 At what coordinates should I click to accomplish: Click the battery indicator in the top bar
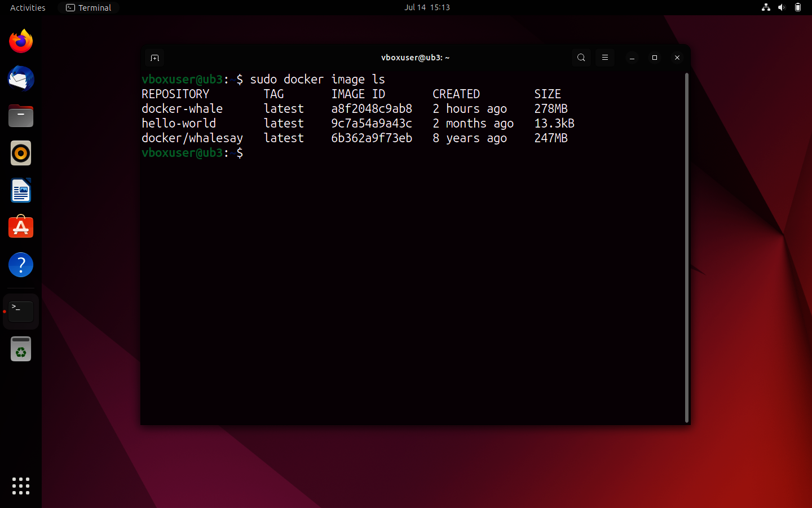click(797, 7)
